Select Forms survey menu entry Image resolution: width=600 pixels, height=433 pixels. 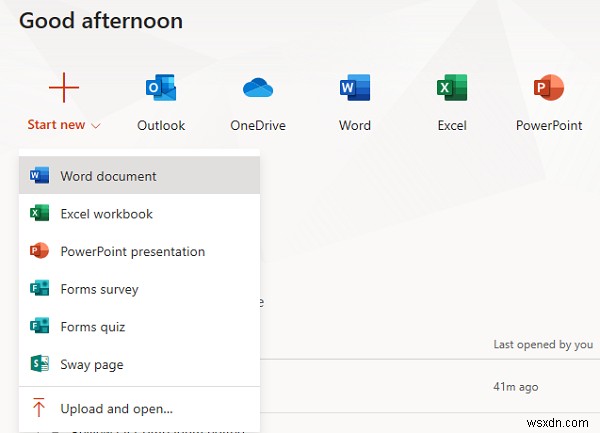pos(139,288)
